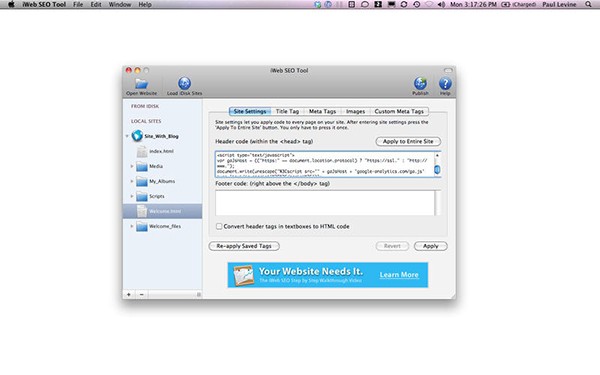Open the Help menu in menu bar
The image size is (600, 375).
[145, 4]
